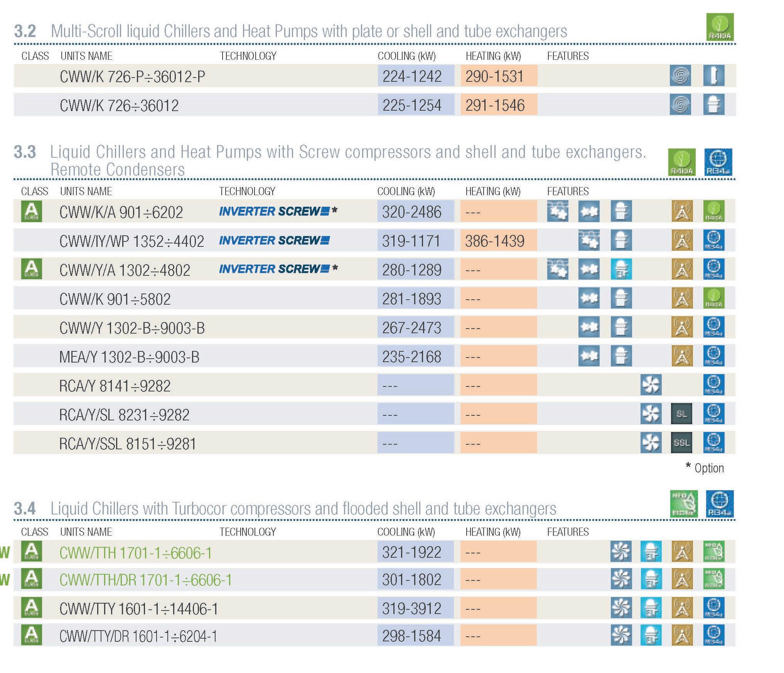
Task: Select unit name CWW/TTH 1701-1÷6606-1
Action: coord(135,553)
